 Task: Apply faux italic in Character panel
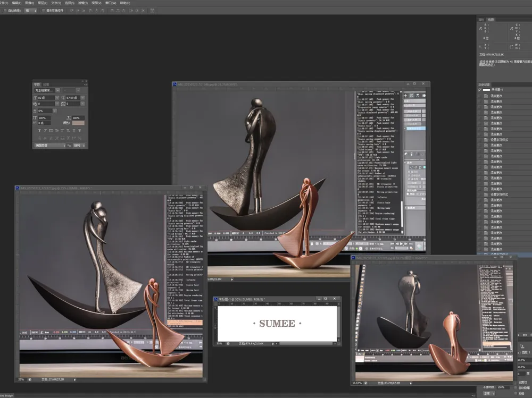pyautogui.click(x=46, y=131)
